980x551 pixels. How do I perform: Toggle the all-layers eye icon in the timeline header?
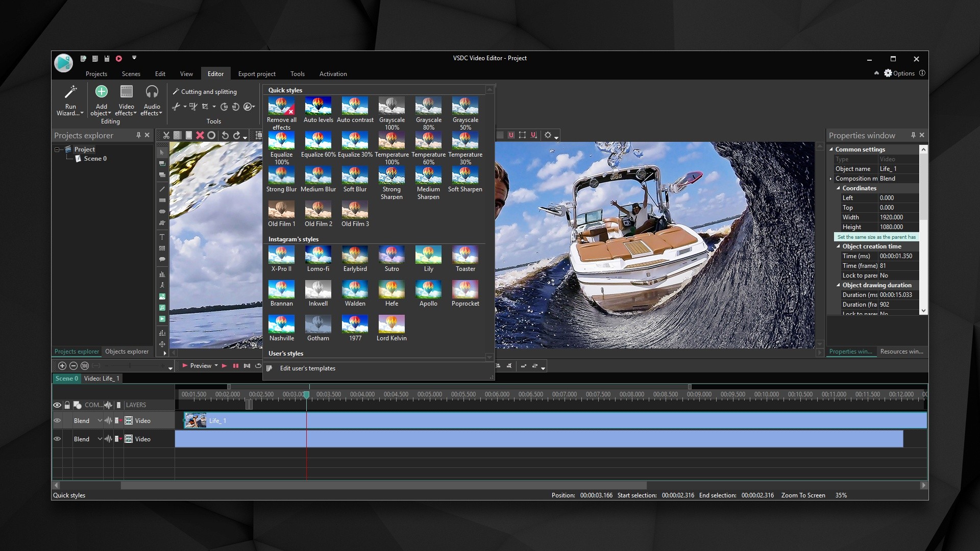pos(57,405)
